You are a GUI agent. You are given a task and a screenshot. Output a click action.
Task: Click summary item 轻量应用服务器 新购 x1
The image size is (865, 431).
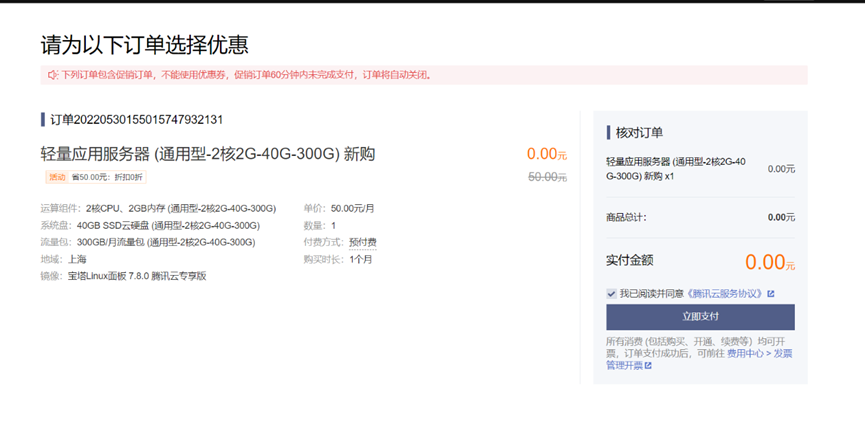point(676,169)
